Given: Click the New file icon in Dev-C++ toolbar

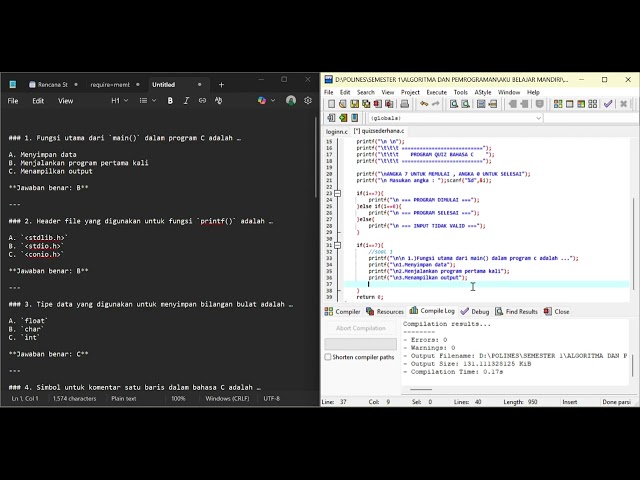Looking at the screenshot, I should click(331, 104).
